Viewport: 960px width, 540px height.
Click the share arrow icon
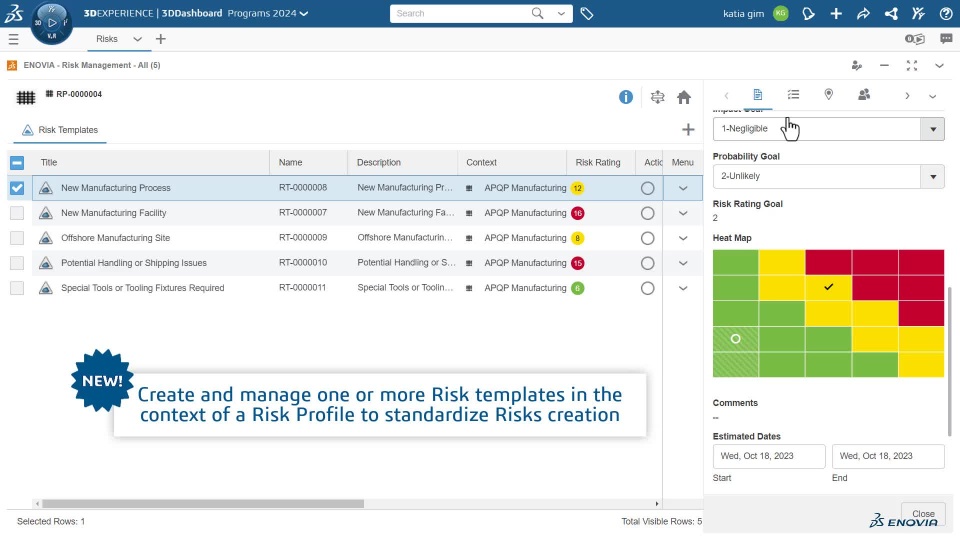[x=863, y=14]
